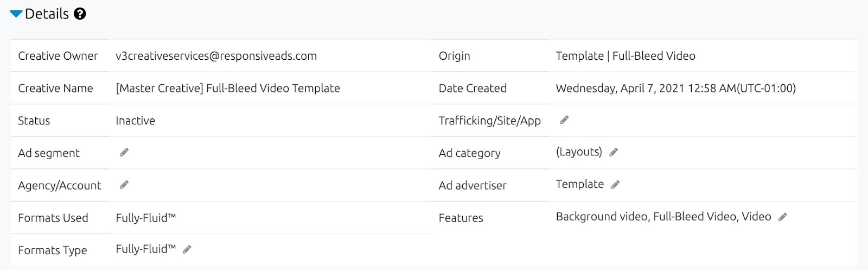Click the Details section heading
The width and height of the screenshot is (868, 270).
tap(47, 14)
